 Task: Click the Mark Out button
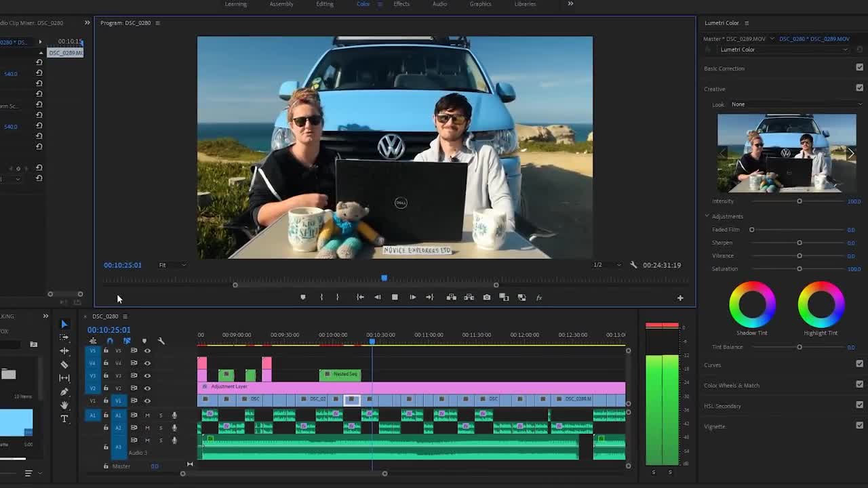pos(337,298)
